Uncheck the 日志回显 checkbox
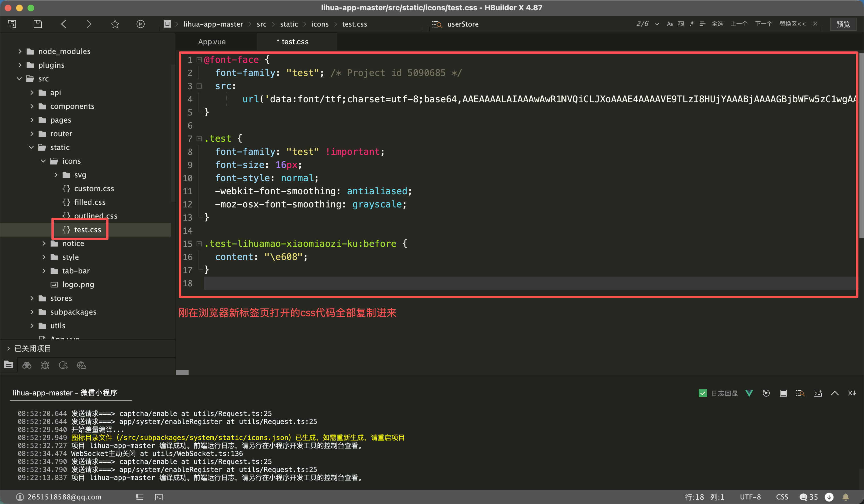864x504 pixels. pos(703,393)
